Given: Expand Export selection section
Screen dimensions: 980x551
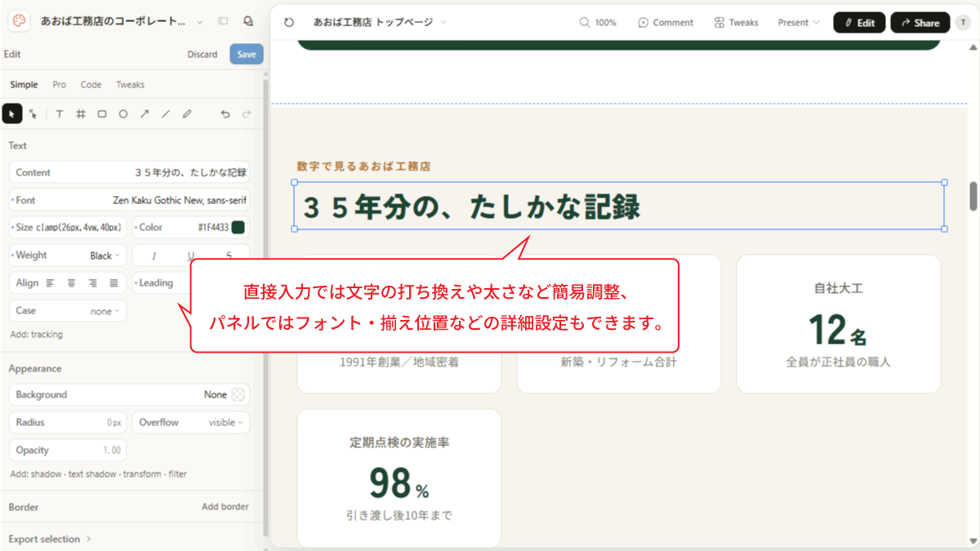Looking at the screenshot, I should pos(50,539).
